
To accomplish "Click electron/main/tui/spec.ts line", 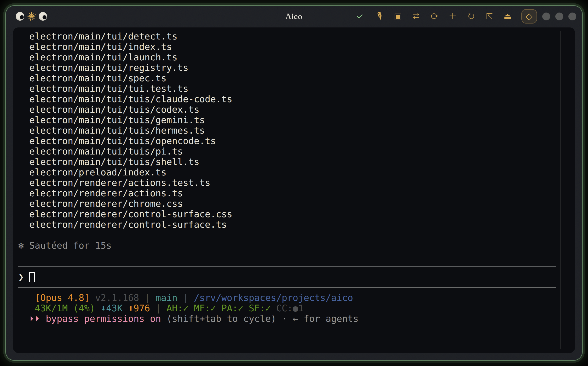I will (98, 78).
